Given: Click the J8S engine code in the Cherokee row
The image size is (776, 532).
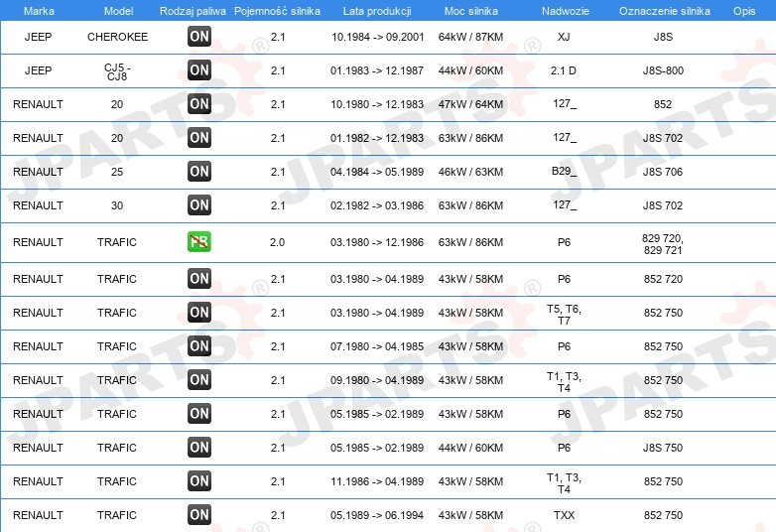Looking at the screenshot, I should [663, 37].
